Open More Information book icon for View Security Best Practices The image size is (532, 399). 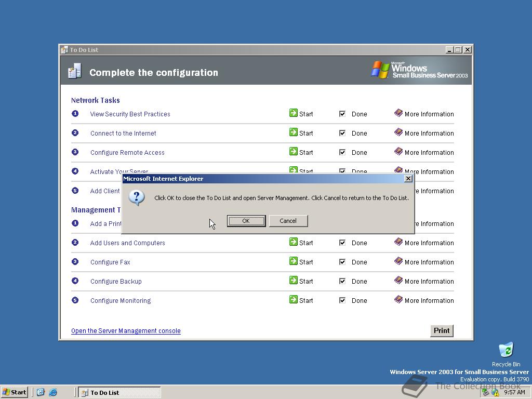pyautogui.click(x=398, y=113)
